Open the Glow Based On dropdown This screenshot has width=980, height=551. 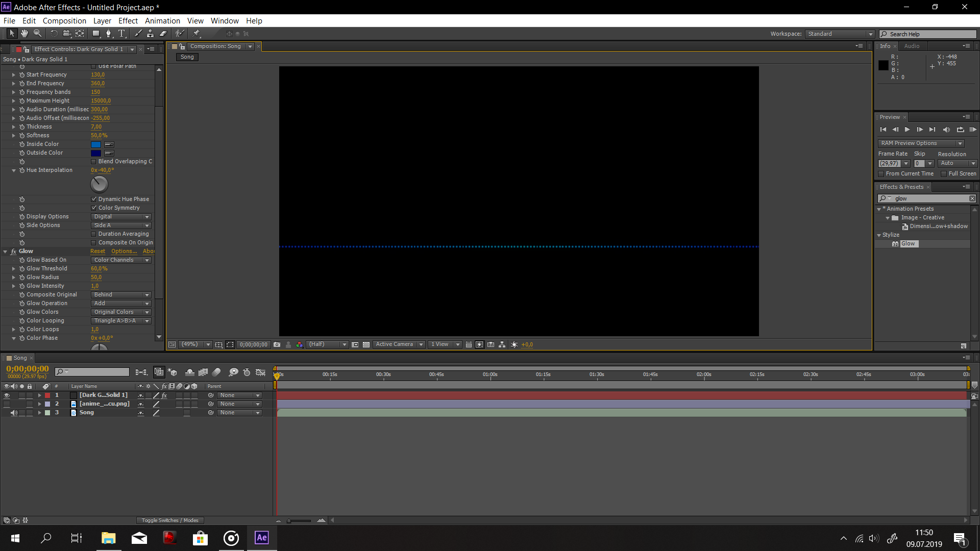click(121, 260)
